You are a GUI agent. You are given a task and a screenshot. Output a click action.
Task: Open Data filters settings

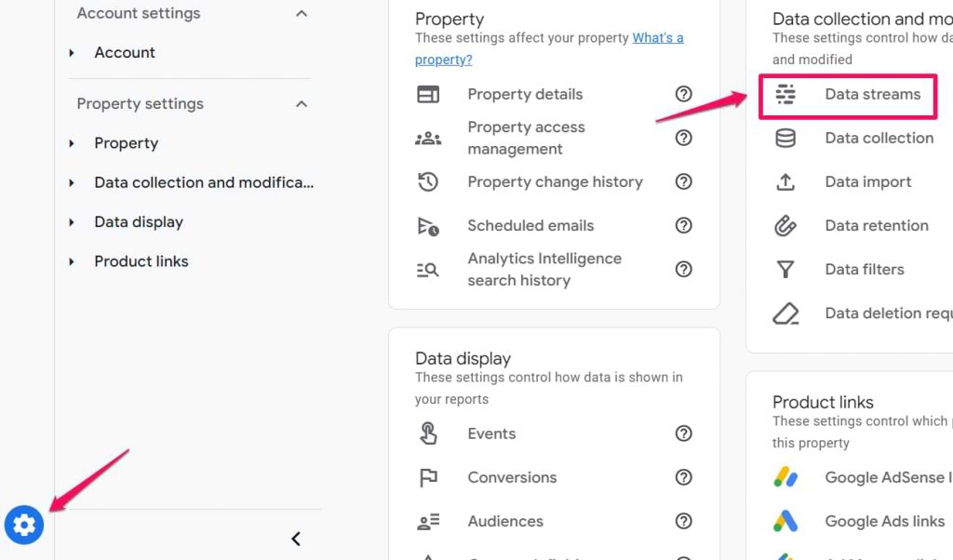[x=864, y=269]
